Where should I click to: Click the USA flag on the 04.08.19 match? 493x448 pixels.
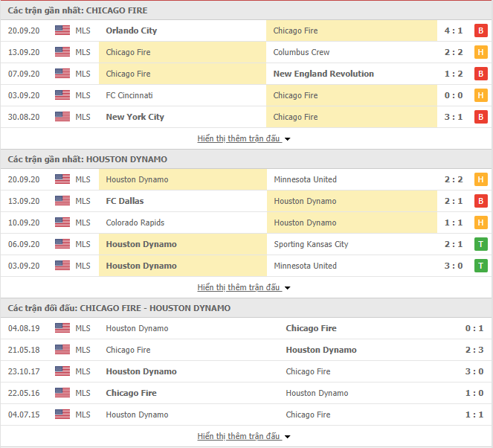click(62, 328)
